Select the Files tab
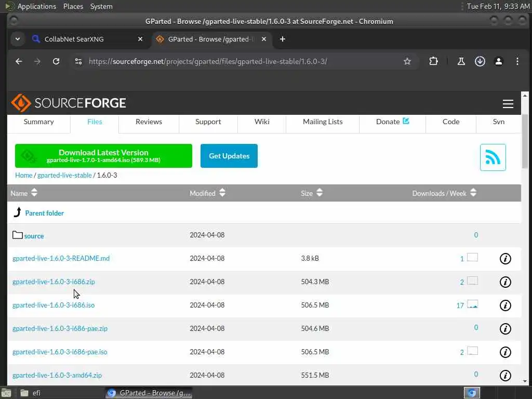Screen dimensions: 532x399 click(x=95, y=122)
